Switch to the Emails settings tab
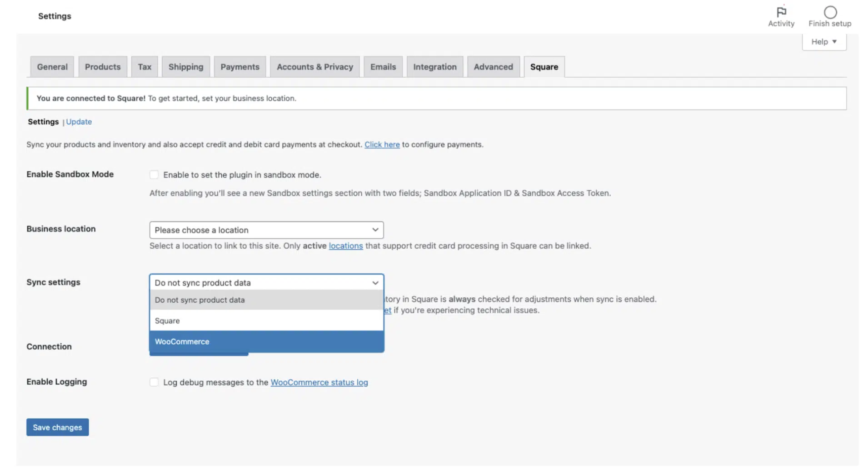 click(x=383, y=67)
